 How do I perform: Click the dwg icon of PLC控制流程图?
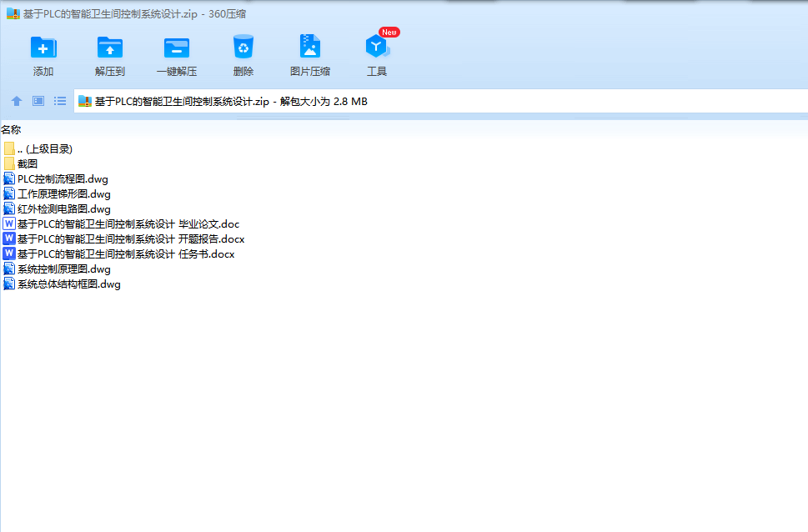(9, 179)
